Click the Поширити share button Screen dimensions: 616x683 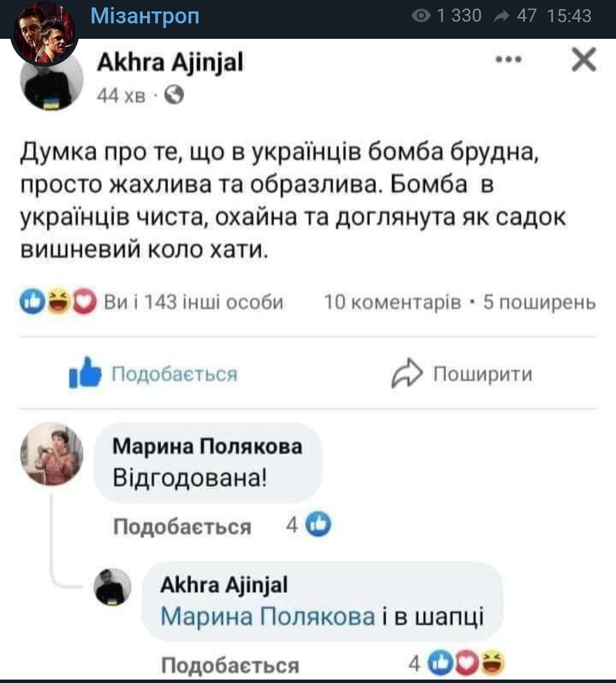coord(462,374)
